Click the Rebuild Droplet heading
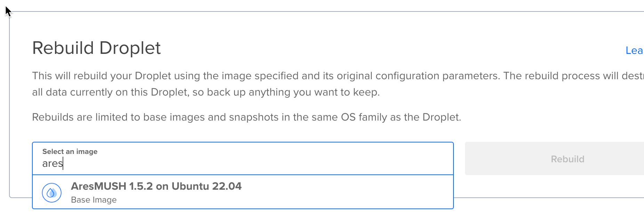 click(x=96, y=48)
